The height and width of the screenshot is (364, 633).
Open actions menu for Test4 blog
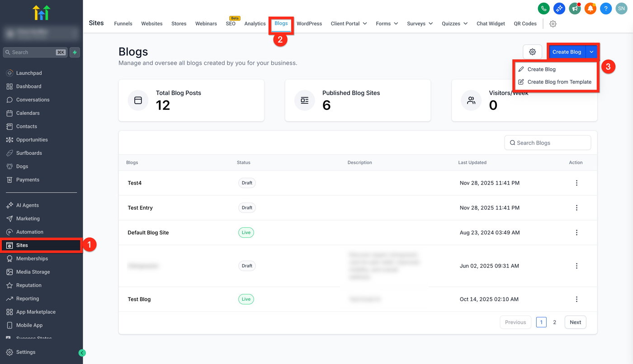(576, 183)
